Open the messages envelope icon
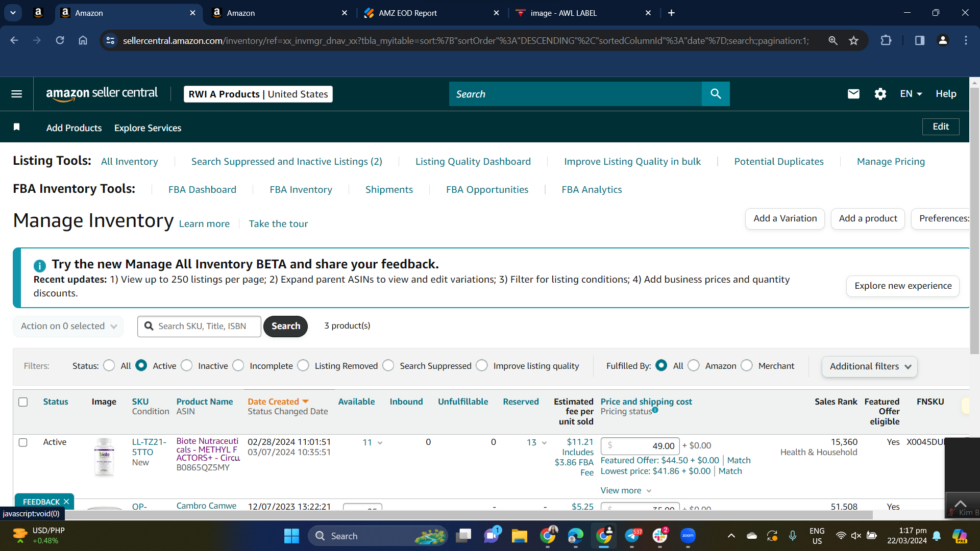 853,94
